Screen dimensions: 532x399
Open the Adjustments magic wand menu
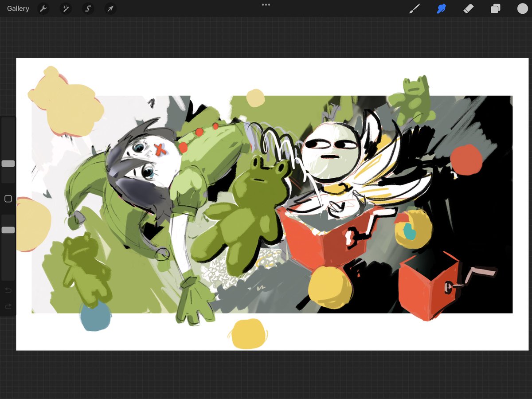pyautogui.click(x=66, y=8)
